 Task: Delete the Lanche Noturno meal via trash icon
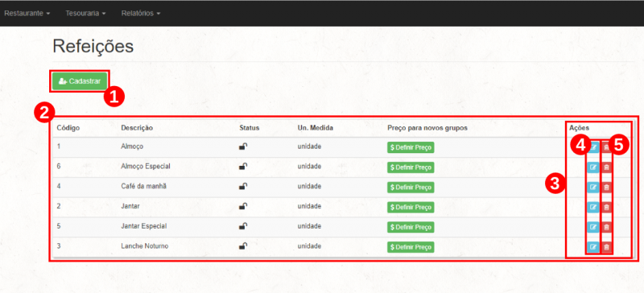[x=607, y=247]
